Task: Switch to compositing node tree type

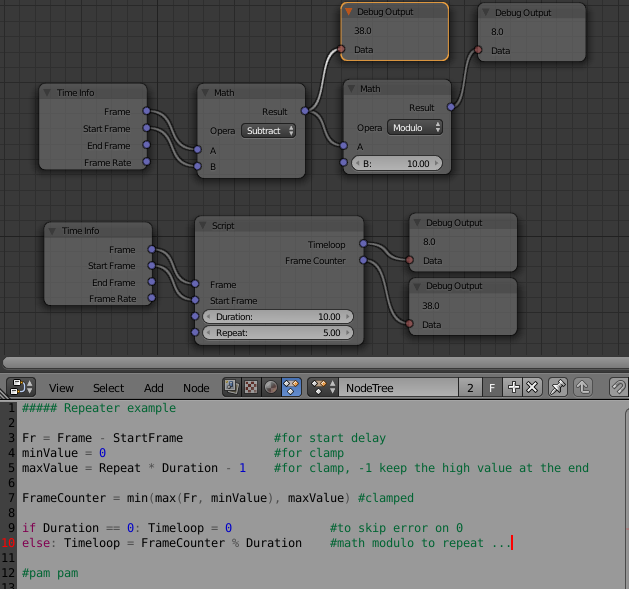Action: 232,388
